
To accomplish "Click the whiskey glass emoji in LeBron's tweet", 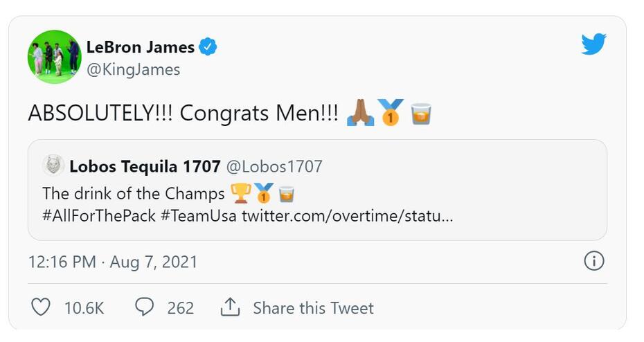I will pos(421,113).
